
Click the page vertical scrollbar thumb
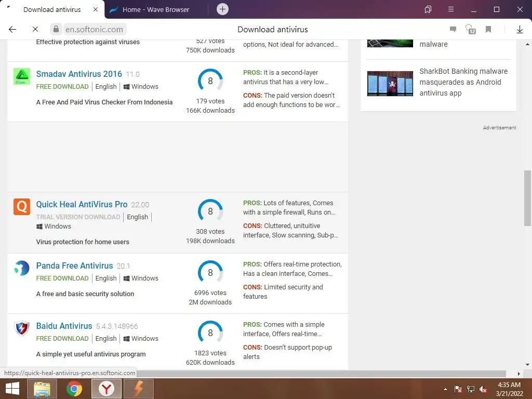pos(527,198)
